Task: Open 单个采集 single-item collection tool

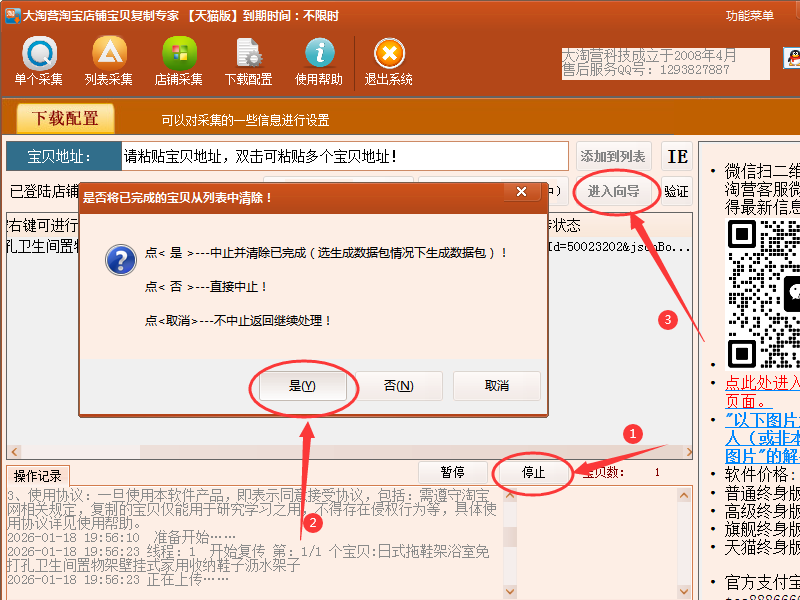Action: (x=39, y=60)
